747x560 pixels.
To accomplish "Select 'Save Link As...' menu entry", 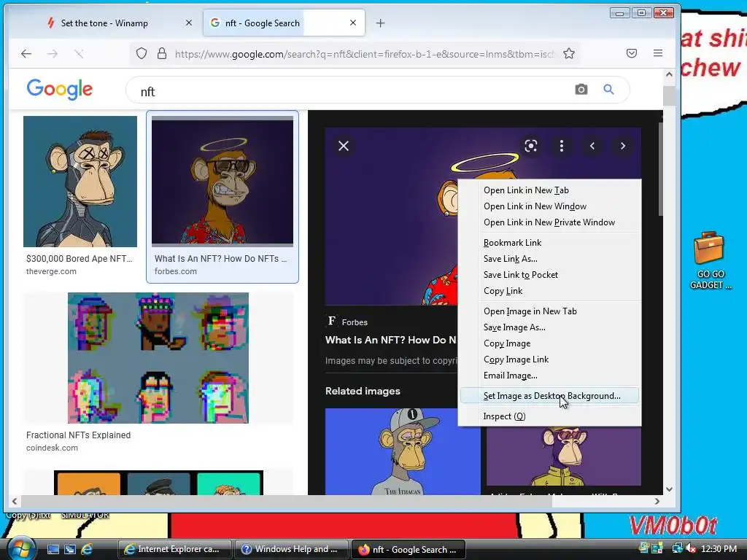I will click(x=549, y=259).
